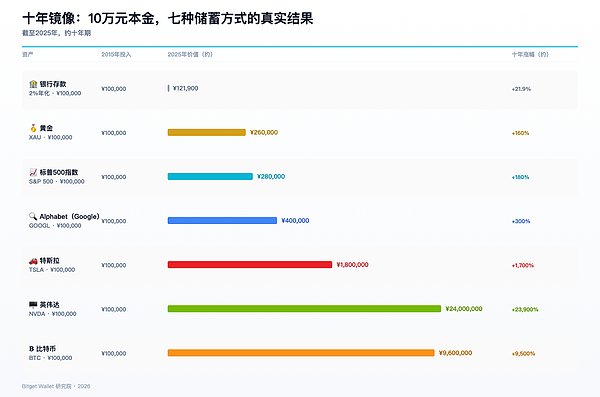Click the +160% gain value
This screenshot has width=600, height=397.
[x=520, y=133]
